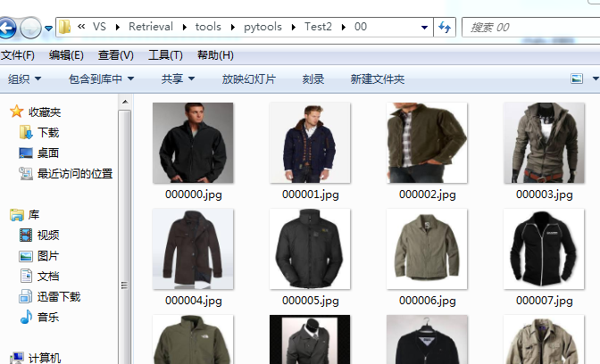Select the mannequin gray coat thumbnail
This screenshot has width=600, height=364.
pyautogui.click(x=310, y=340)
